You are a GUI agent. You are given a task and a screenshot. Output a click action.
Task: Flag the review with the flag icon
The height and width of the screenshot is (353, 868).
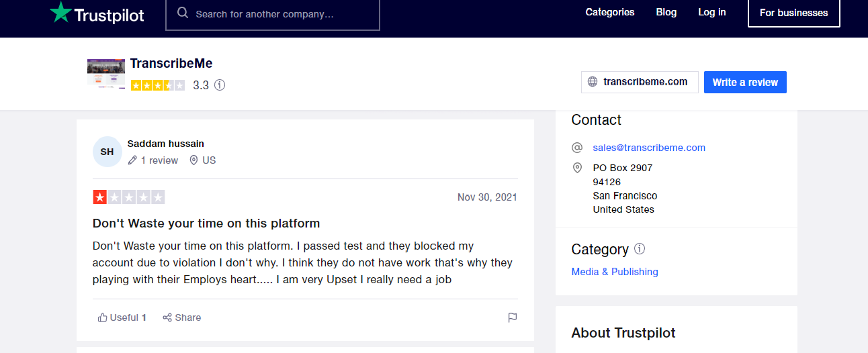pyautogui.click(x=513, y=317)
